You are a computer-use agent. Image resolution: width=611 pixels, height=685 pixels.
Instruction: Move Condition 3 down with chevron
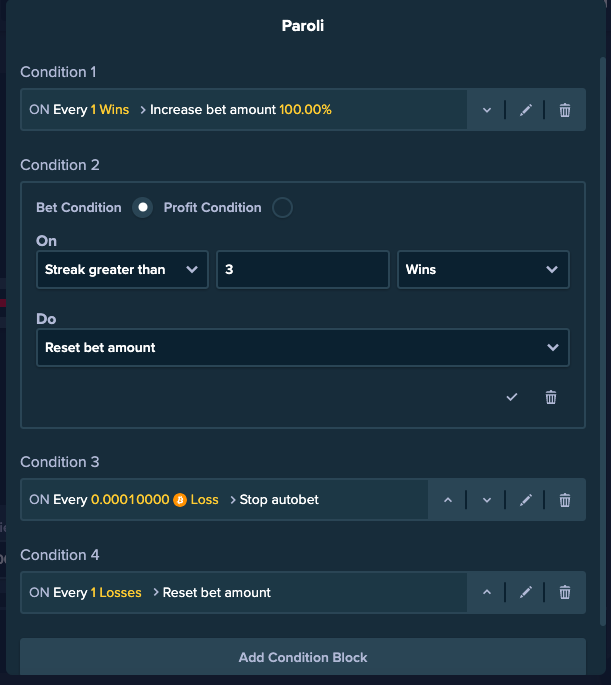(x=487, y=500)
